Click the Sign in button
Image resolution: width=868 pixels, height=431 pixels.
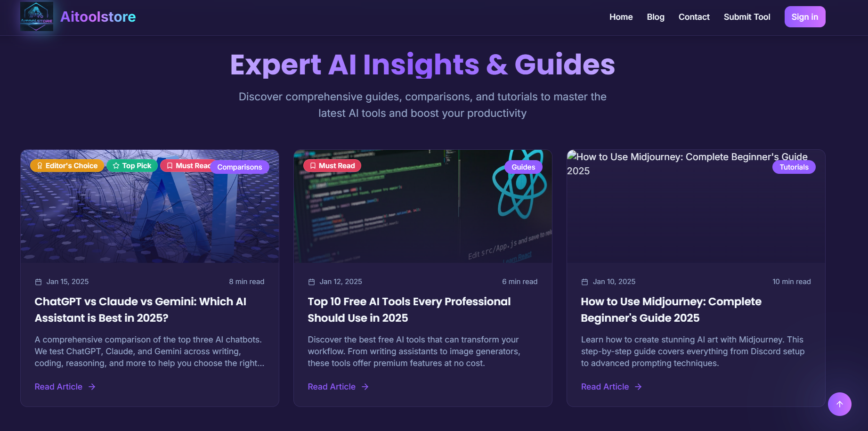[x=804, y=17]
